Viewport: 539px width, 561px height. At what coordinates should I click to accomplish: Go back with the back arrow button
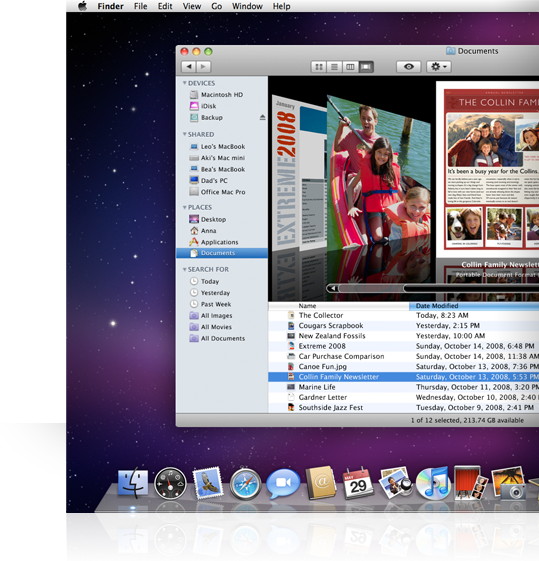(188, 67)
